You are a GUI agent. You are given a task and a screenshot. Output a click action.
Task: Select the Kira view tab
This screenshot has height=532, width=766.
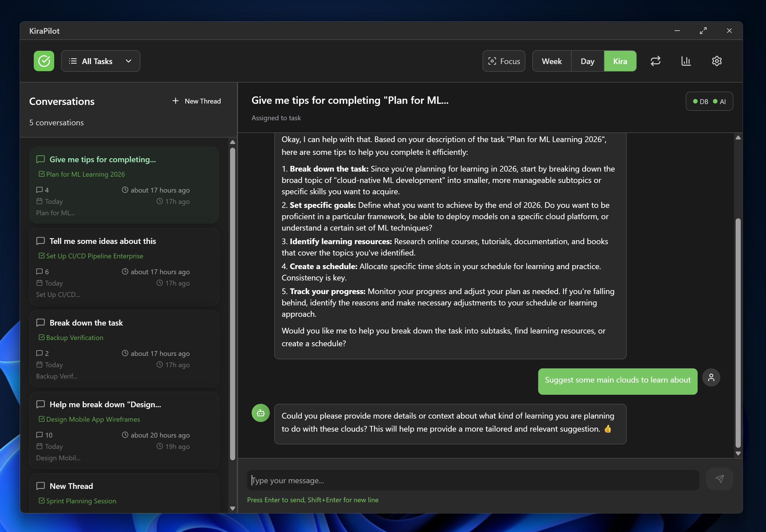tap(620, 61)
